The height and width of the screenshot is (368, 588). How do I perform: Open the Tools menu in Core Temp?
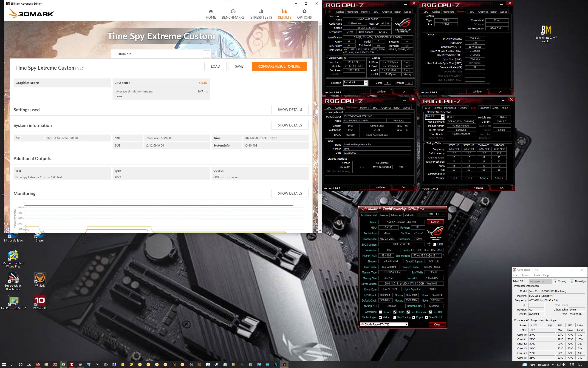point(537,275)
